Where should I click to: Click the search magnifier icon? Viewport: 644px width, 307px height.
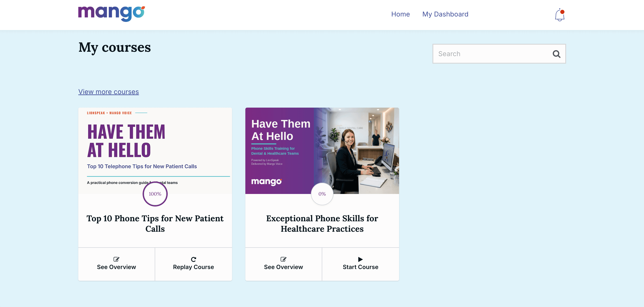pyautogui.click(x=556, y=54)
